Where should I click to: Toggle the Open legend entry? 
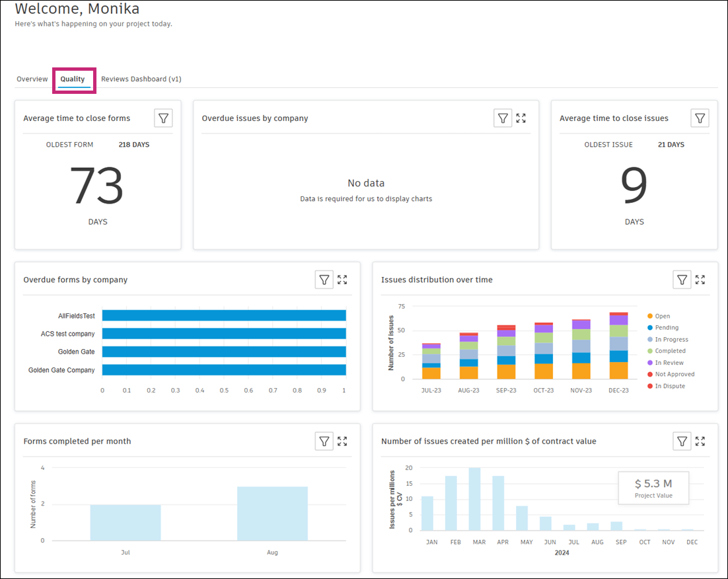(x=659, y=316)
